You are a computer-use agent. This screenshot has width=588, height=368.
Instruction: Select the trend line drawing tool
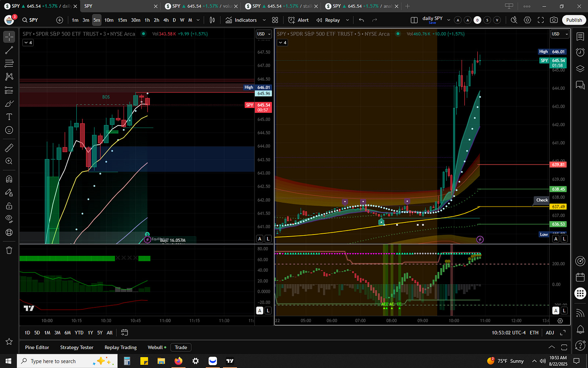coord(9,50)
